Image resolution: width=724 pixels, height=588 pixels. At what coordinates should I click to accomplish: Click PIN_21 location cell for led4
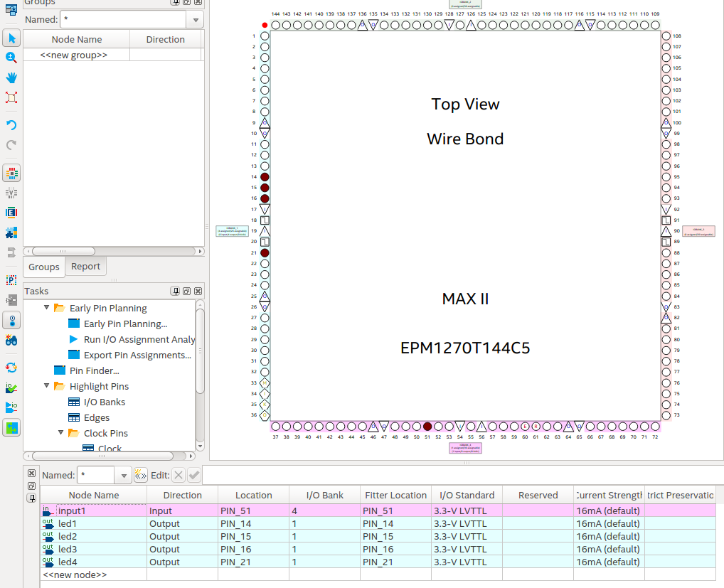coord(253,562)
